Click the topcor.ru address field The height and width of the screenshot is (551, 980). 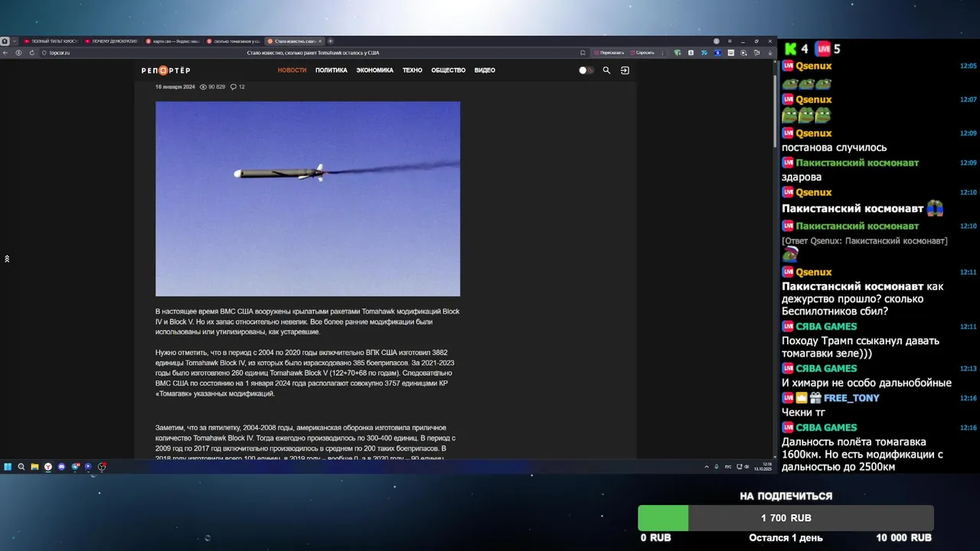pyautogui.click(x=59, y=53)
